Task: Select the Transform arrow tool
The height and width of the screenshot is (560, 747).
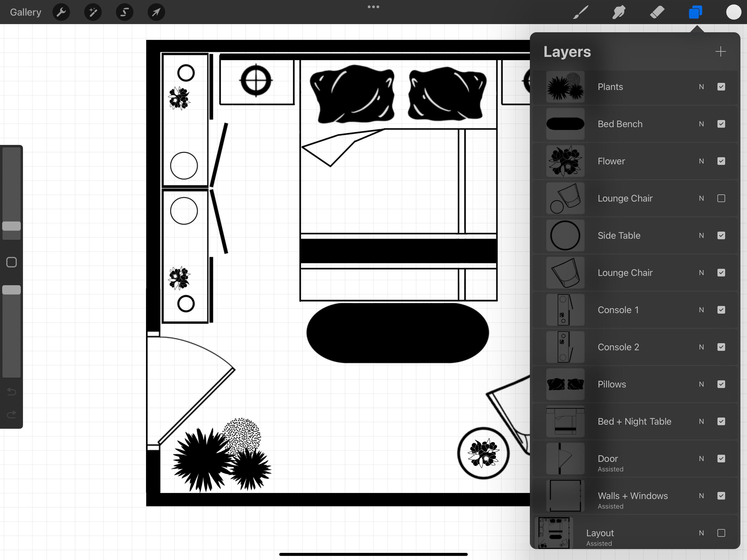Action: [156, 12]
